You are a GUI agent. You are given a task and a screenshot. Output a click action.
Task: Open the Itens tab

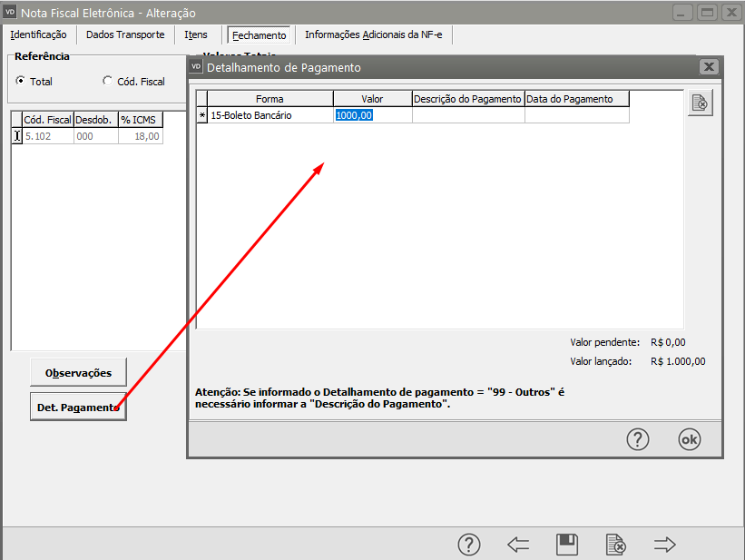(196, 34)
